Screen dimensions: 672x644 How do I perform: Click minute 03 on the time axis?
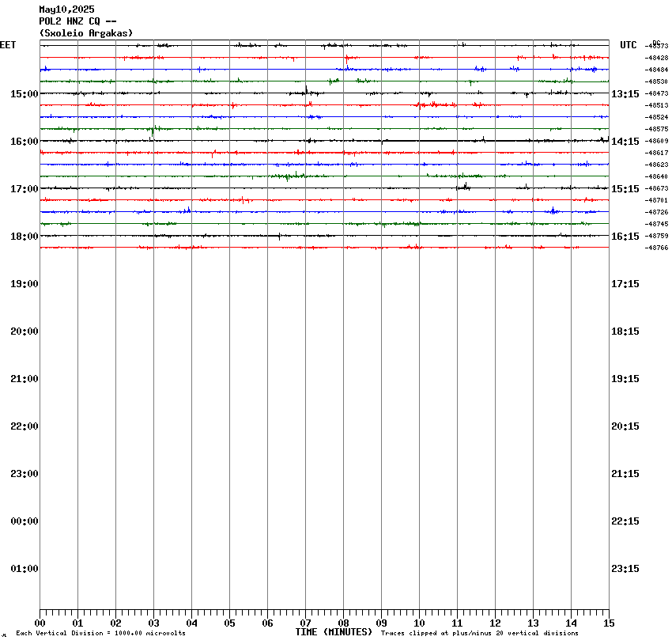[154, 624]
